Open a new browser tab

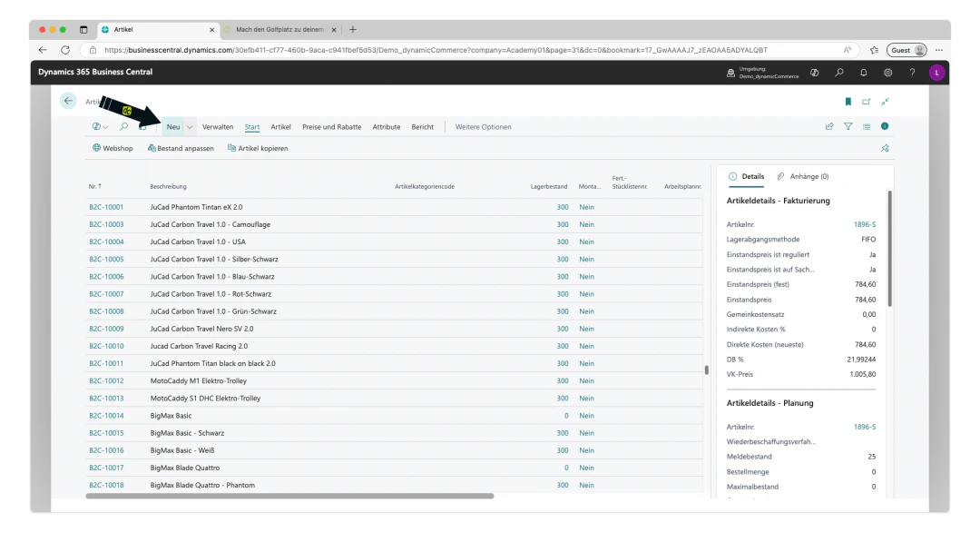[352, 29]
